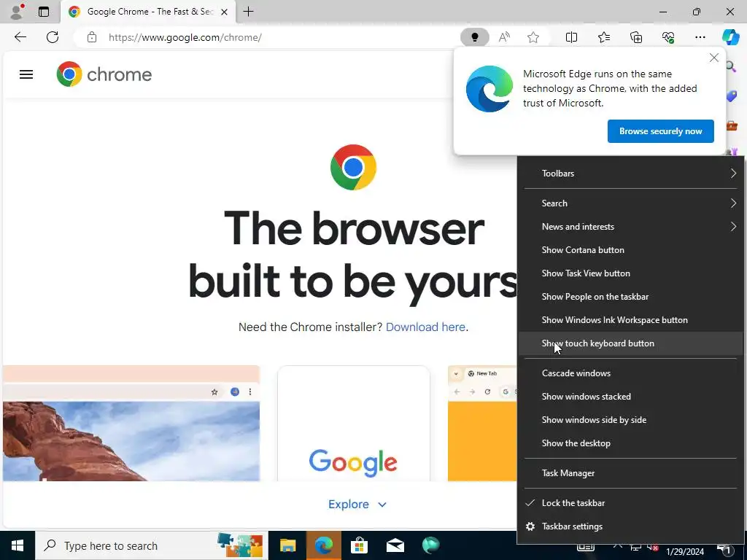Open the Favorites list icon
Viewport: 747px width, 560px height.
coord(603,37)
